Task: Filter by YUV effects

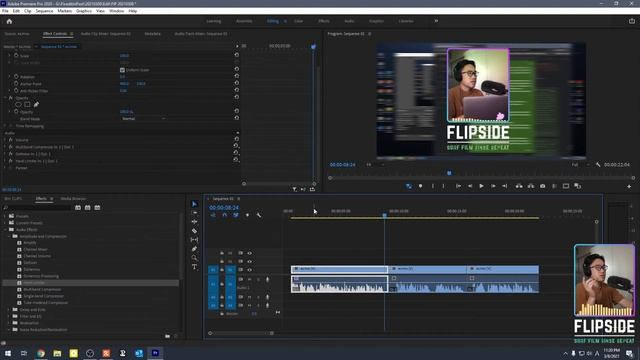Action: click(97, 208)
